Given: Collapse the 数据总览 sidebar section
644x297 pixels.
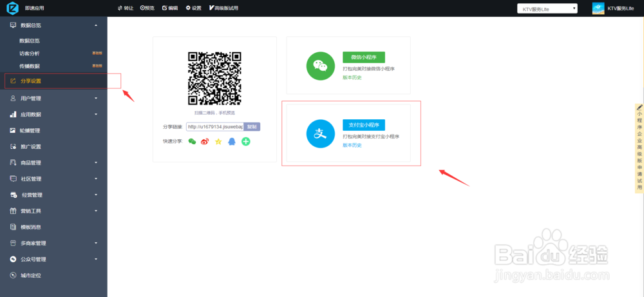Looking at the screenshot, I should 96,26.
